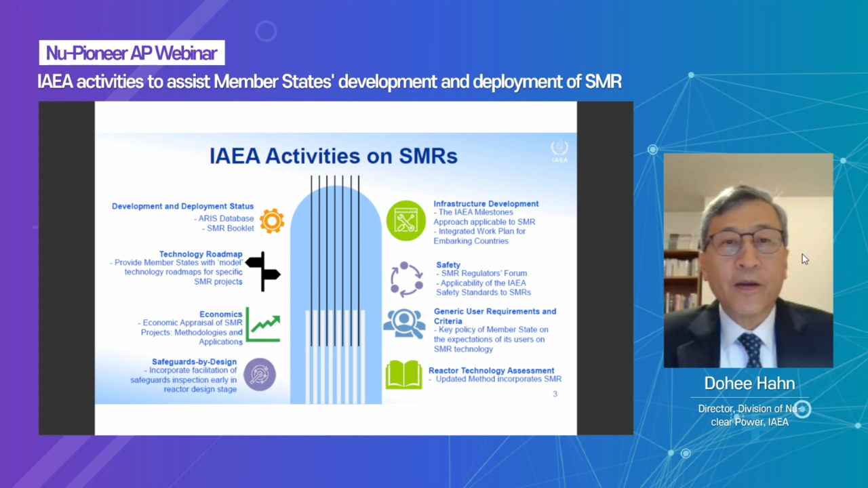Screen dimensions: 868x488
Task: Click the 'Safeguards-by-Design' heading
Action: pos(194,362)
